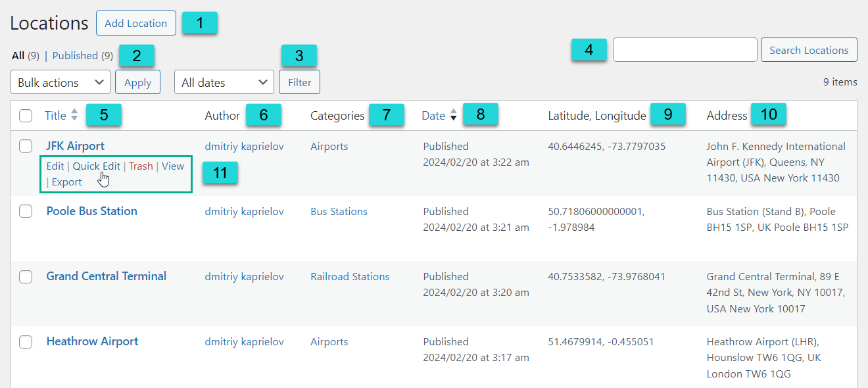Click the Published 3:17 am date text
Viewport: 868px width, 388px height.
click(x=476, y=349)
